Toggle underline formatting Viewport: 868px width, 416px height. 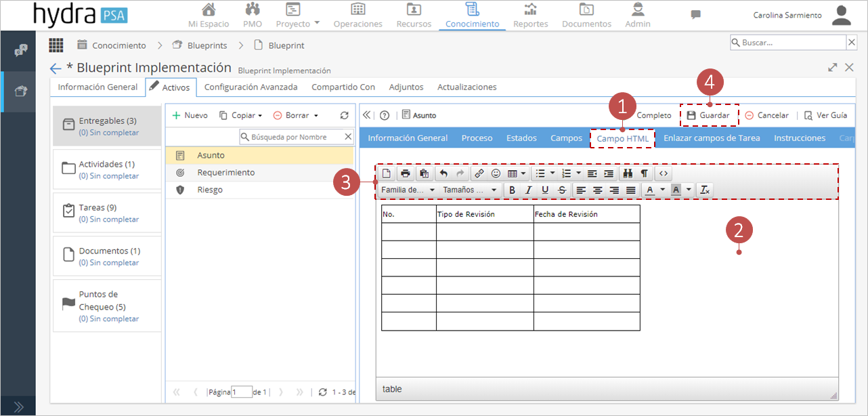(x=545, y=190)
